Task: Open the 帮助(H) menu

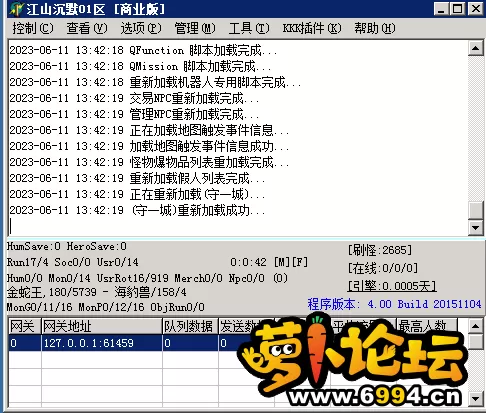Action: [x=375, y=28]
